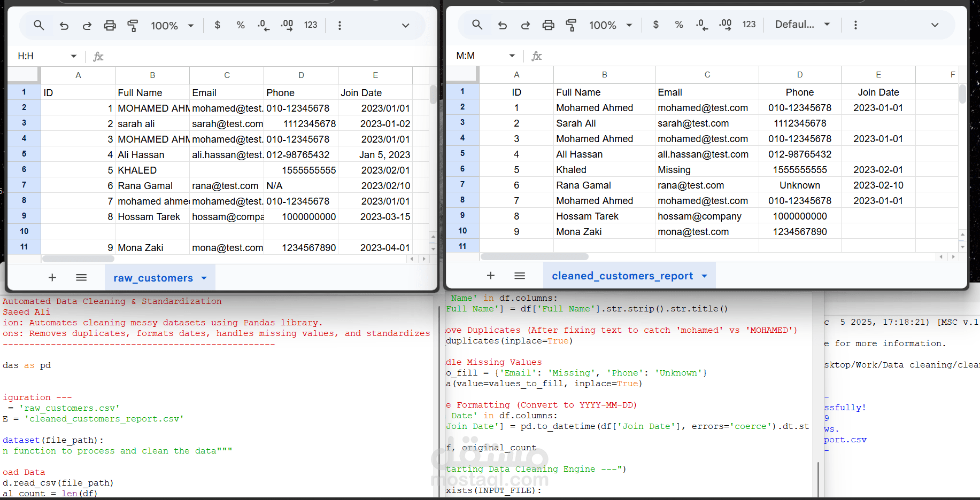Select the 'Missing' email cell in cleaned_customers_report
Viewport: 980px width, 500px height.
(707, 170)
